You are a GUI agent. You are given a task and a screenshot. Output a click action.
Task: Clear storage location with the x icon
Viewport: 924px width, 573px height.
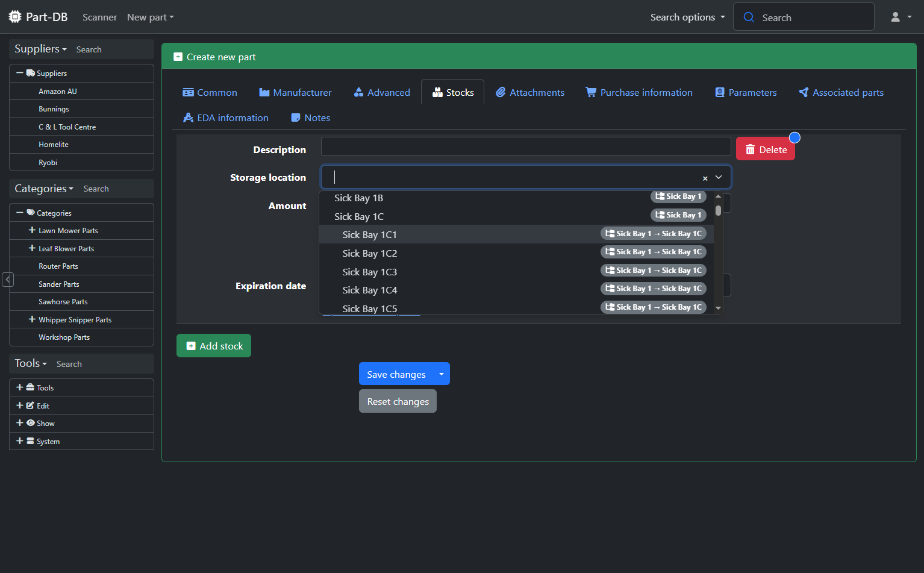(705, 178)
